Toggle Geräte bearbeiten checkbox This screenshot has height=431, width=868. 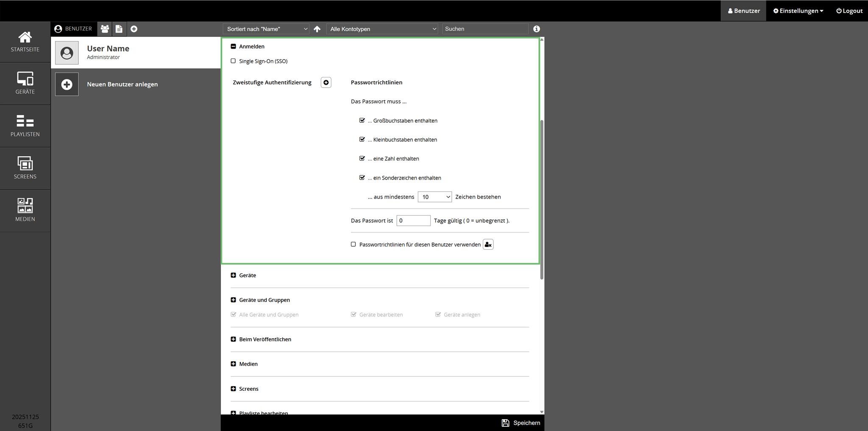pyautogui.click(x=353, y=314)
